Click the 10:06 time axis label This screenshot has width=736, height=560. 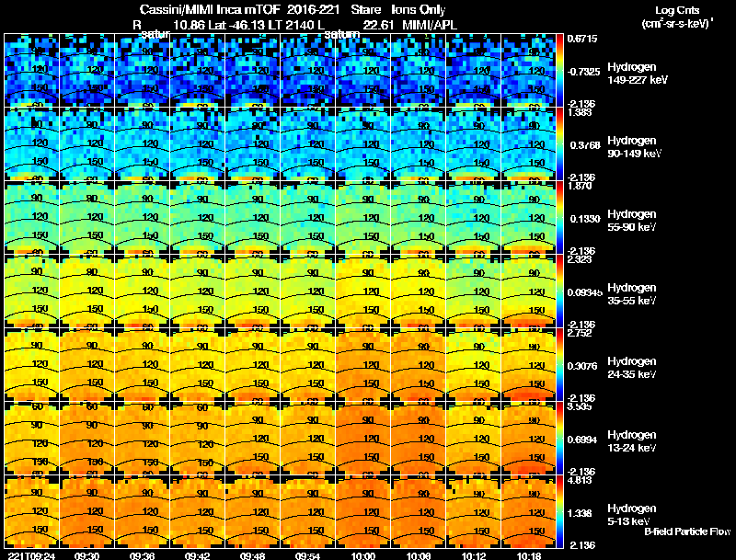pyautogui.click(x=419, y=555)
